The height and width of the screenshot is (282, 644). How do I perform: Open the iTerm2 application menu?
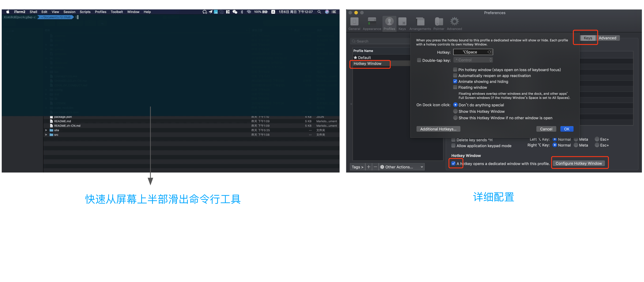pos(19,12)
